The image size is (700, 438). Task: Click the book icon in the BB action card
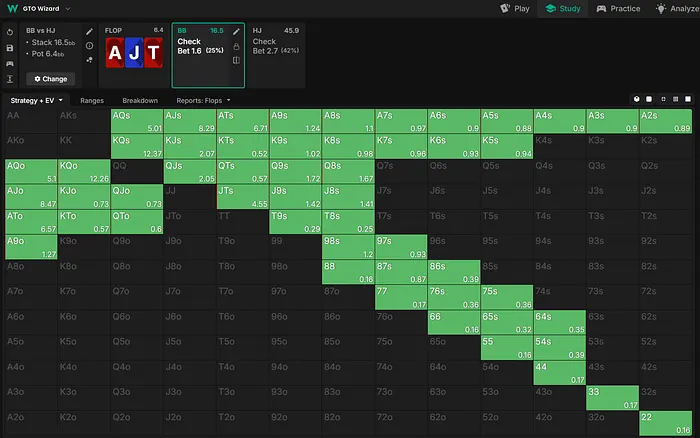237,61
